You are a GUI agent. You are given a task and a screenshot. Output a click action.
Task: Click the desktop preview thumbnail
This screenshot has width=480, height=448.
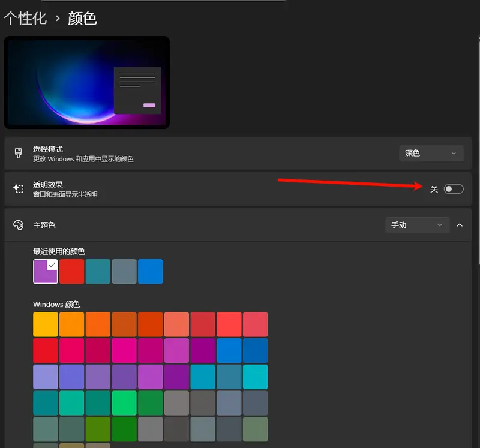click(86, 82)
